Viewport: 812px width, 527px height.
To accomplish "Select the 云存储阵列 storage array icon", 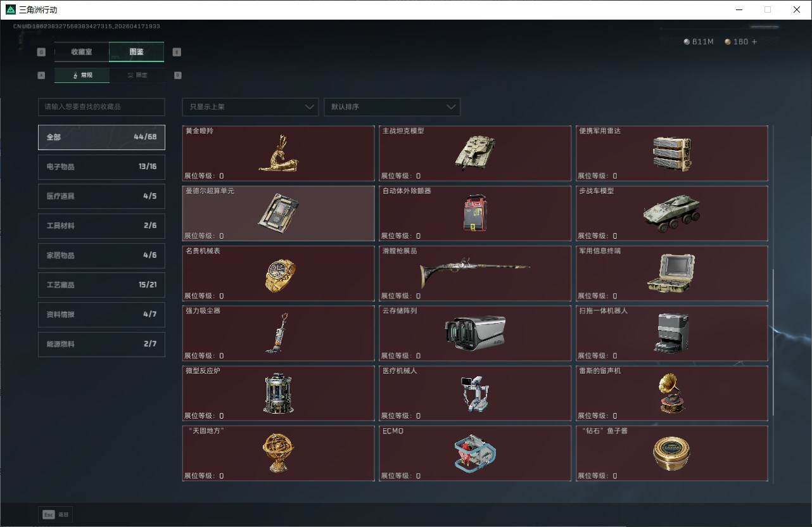I will coord(475,333).
